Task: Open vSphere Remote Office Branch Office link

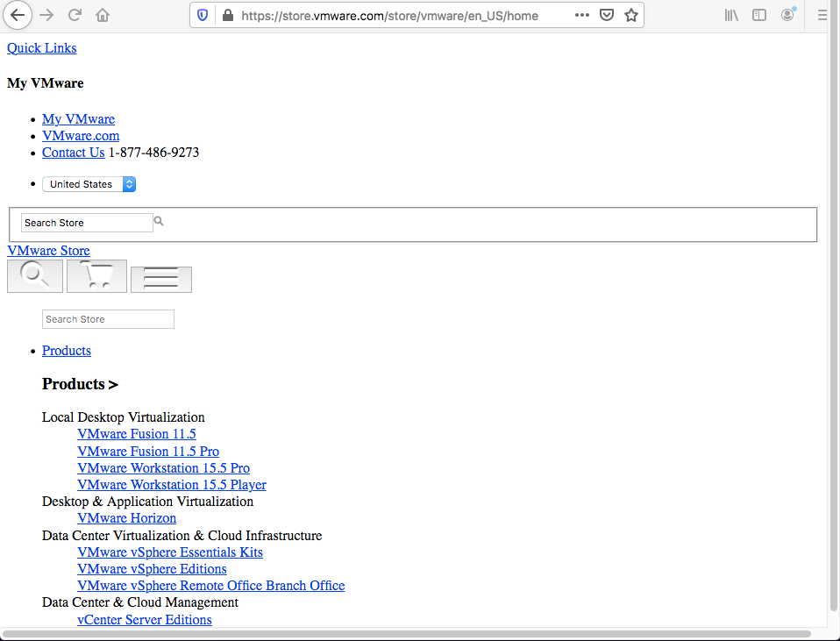Action: [x=211, y=585]
